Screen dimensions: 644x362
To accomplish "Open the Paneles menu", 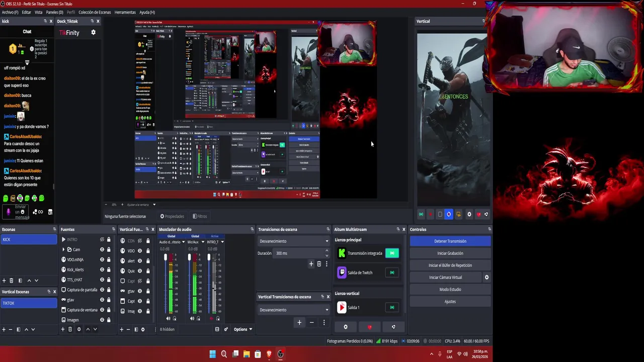I will pos(54,12).
